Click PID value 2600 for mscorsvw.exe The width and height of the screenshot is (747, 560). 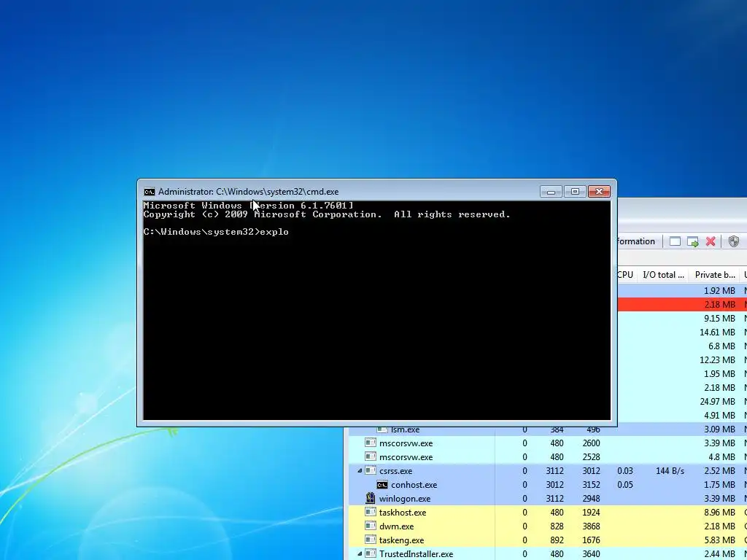591,443
